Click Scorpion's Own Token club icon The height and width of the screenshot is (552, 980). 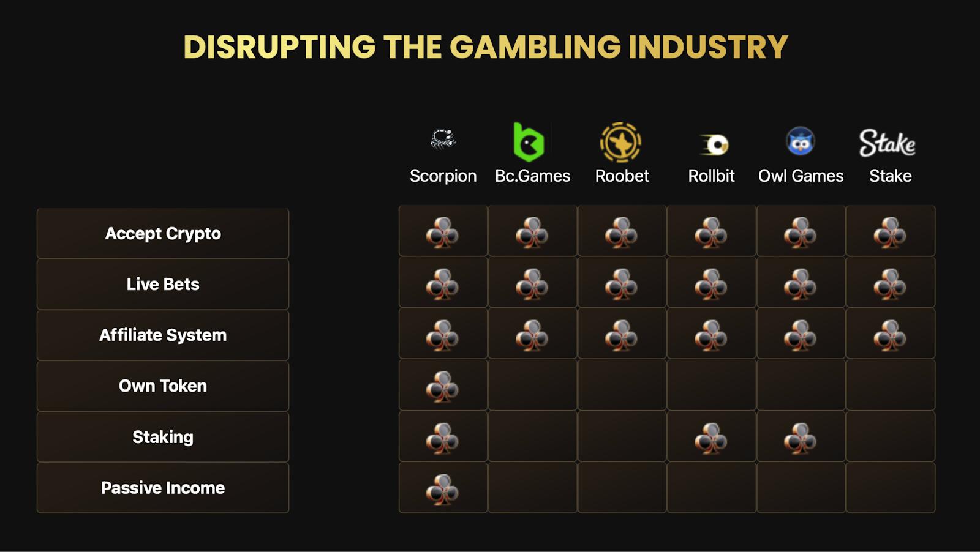point(442,387)
